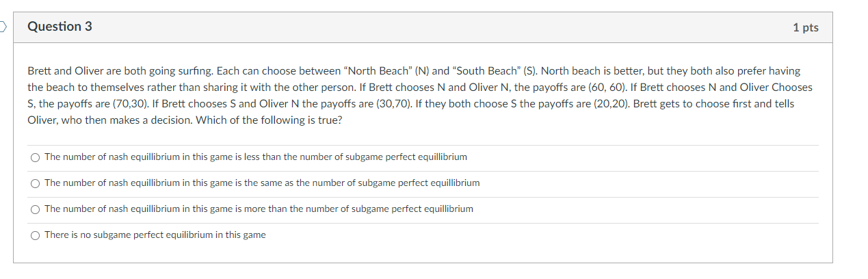Flag this question using the left-edge marker icon
The image size is (868, 279).
click(x=3, y=27)
